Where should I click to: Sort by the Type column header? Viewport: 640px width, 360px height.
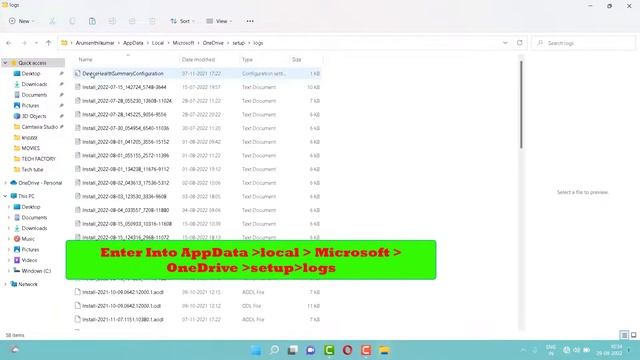(x=247, y=60)
